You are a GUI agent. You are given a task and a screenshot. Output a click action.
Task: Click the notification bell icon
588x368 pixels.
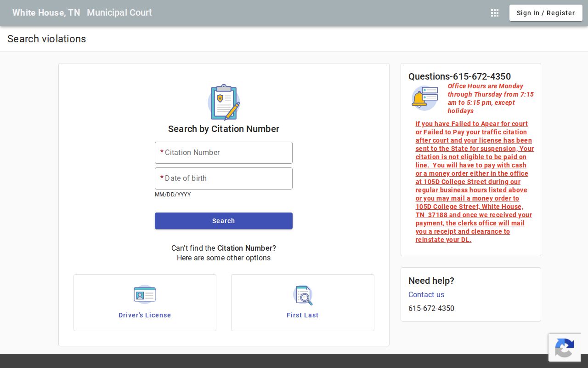(x=424, y=98)
